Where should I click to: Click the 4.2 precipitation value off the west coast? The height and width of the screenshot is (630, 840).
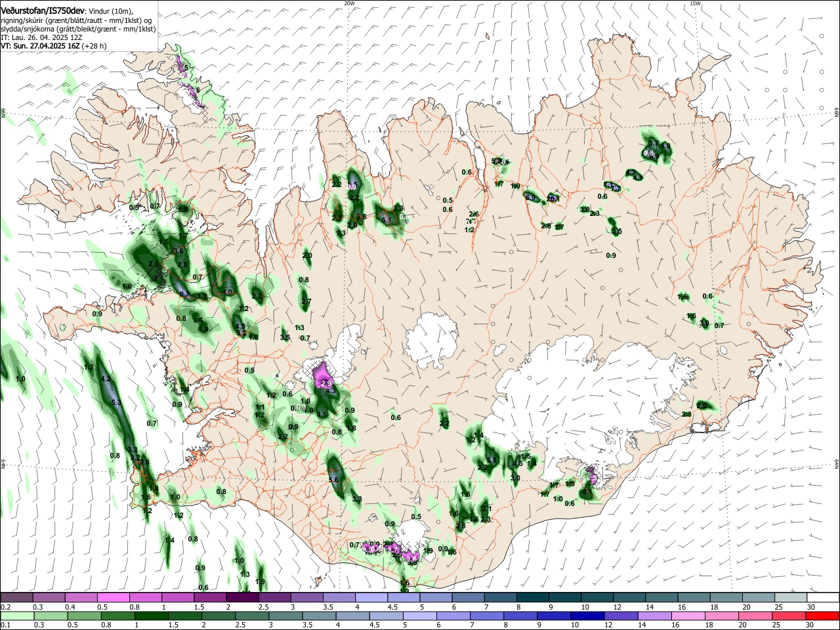[x=106, y=379]
